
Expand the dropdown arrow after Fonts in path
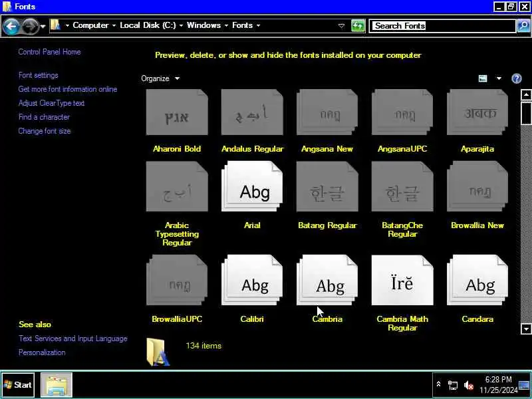click(259, 25)
